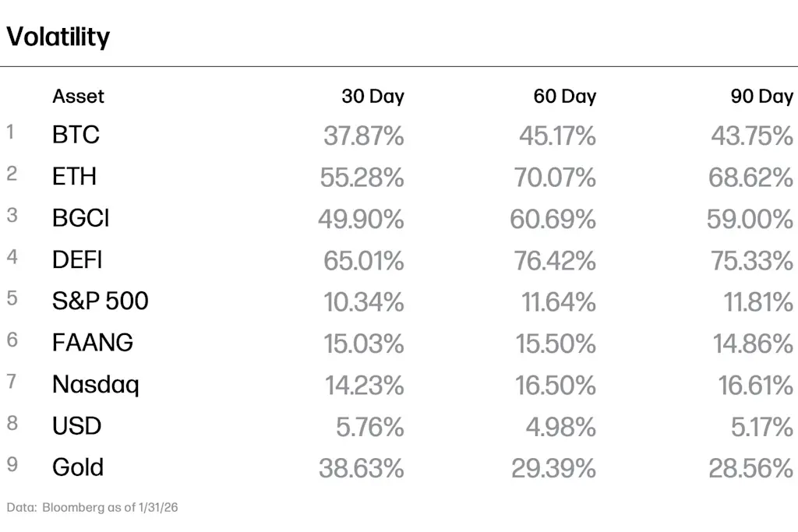The height and width of the screenshot is (532, 798).
Task: Select the 60 Day column header
Action: pos(564,96)
